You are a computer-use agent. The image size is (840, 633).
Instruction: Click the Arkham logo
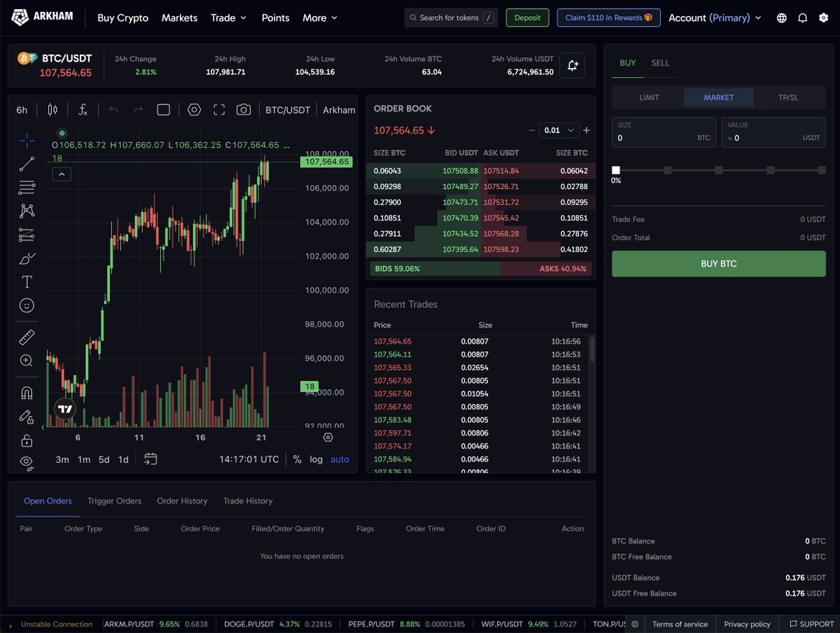[x=41, y=18]
